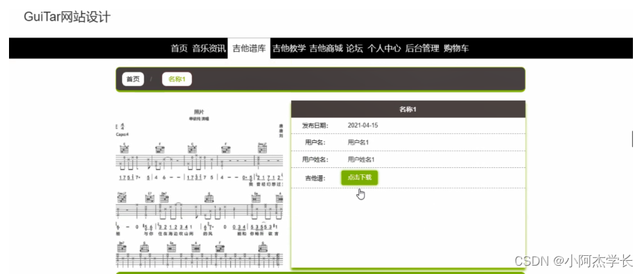Click the 名称1 panel header
Viewport: 644px width, 274px height.
point(408,110)
